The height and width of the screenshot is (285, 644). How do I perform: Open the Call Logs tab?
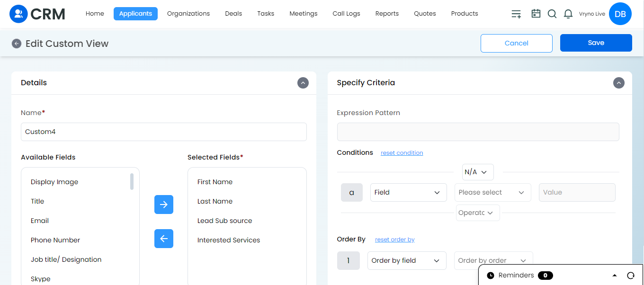tap(346, 14)
